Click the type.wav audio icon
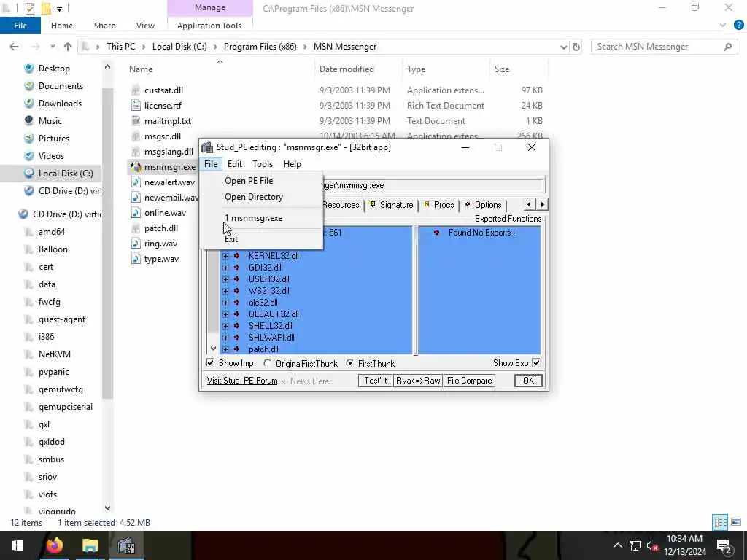This screenshot has width=747, height=560. click(136, 259)
